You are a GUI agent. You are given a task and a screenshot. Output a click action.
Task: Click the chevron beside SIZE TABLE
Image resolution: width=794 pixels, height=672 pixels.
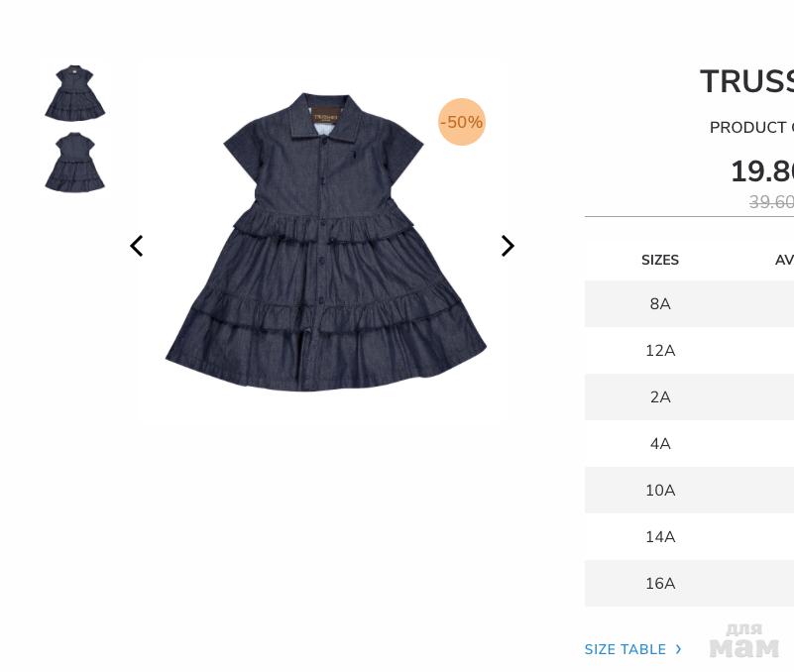(x=679, y=649)
